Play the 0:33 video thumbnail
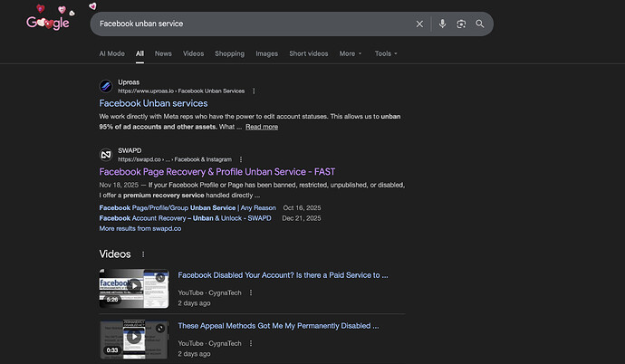625x364 pixels. coord(134,340)
